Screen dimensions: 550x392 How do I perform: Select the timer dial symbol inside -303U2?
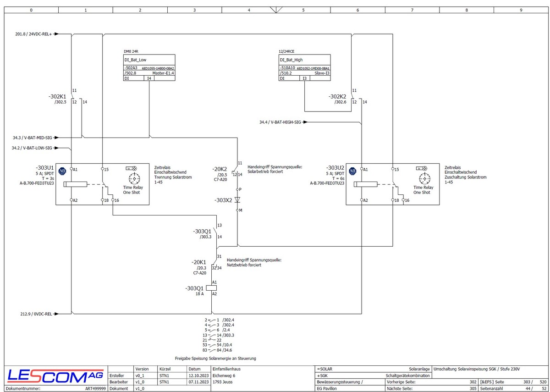coord(423,178)
